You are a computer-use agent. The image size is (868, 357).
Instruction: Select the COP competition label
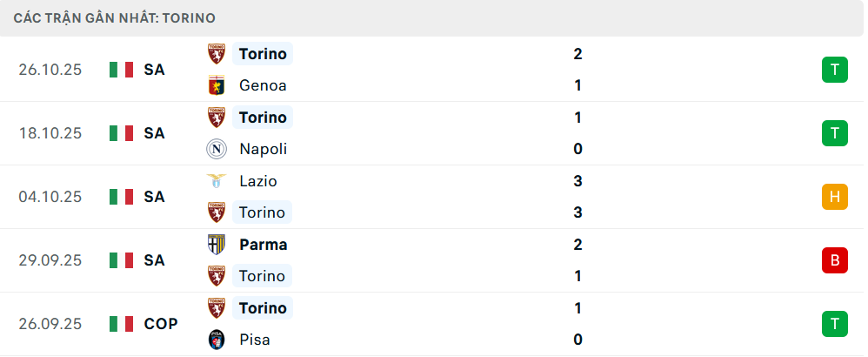pos(161,324)
